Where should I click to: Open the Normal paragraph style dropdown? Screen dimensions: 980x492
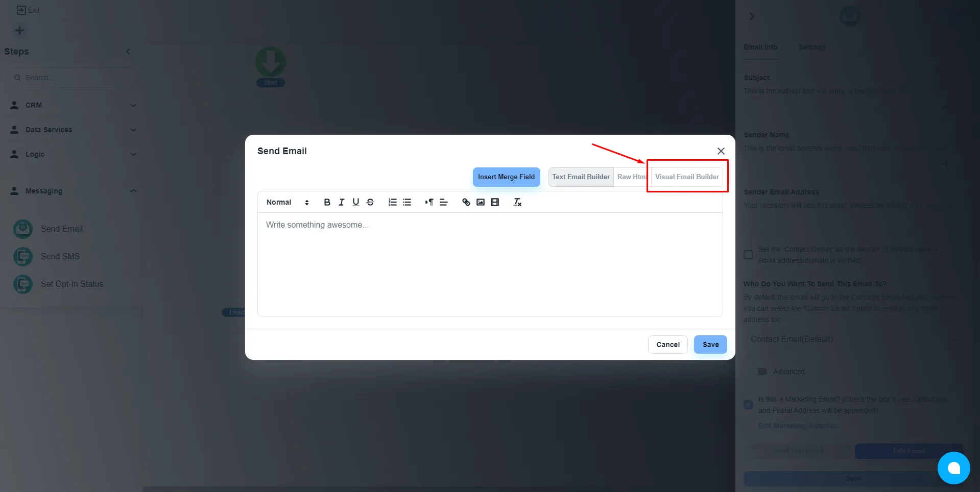pos(288,202)
